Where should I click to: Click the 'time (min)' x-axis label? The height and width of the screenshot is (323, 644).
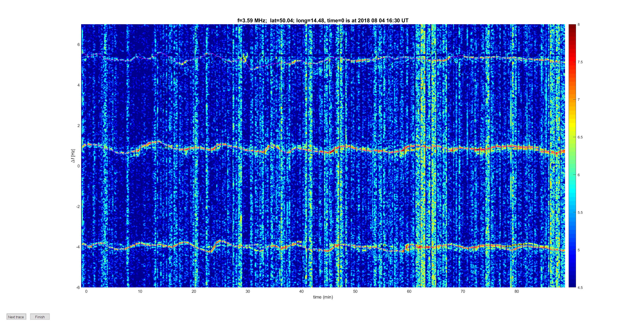click(323, 297)
